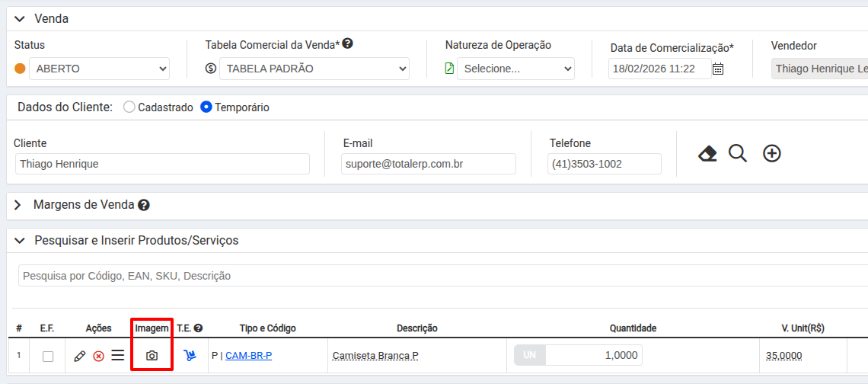Open the TABELA PADRÃO dropdown
Screen dimensions: 868x384
tap(314, 69)
